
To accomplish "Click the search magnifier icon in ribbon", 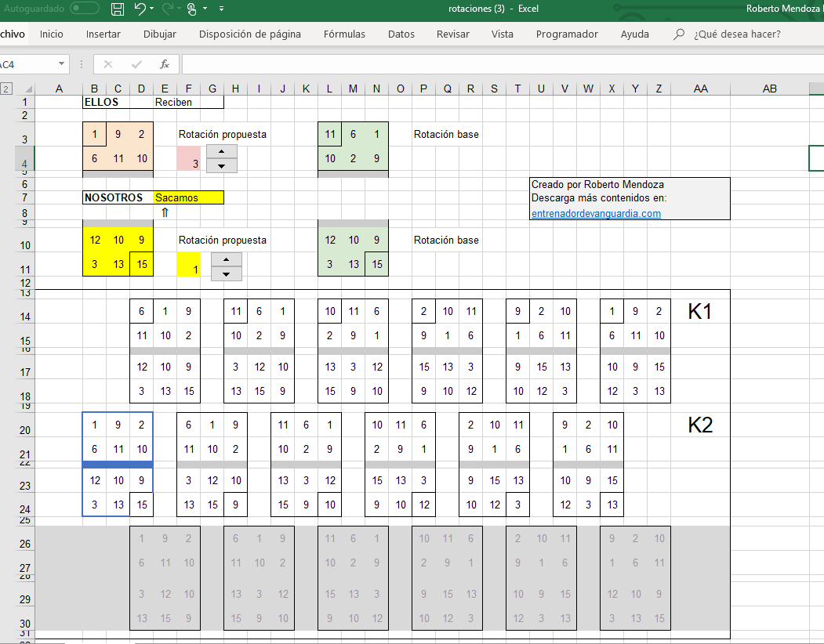I will [x=679, y=34].
